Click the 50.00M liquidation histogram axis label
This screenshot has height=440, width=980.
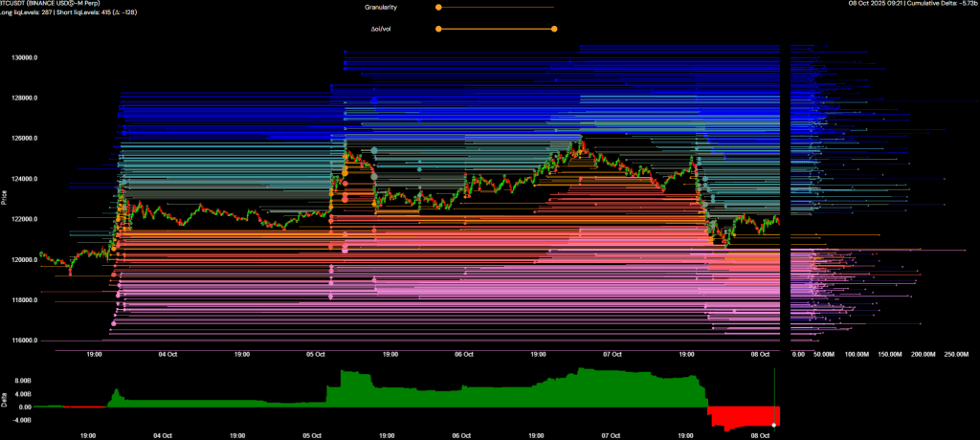(824, 354)
